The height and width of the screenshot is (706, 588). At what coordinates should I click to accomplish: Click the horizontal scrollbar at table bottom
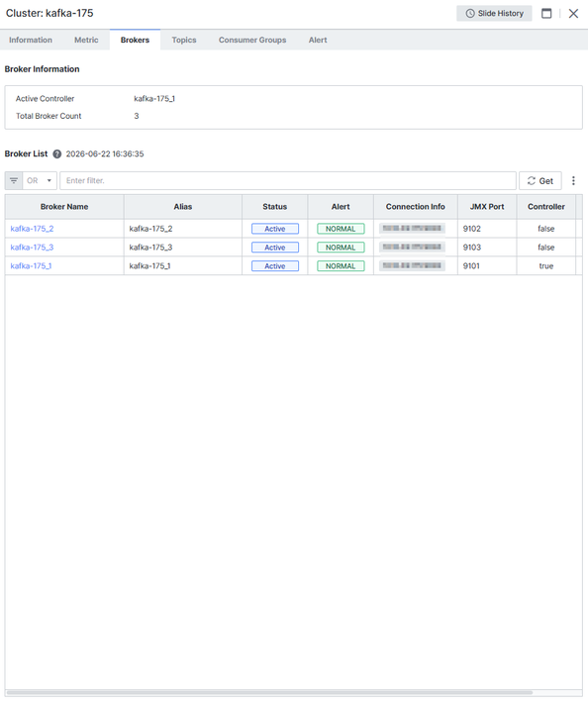point(269,692)
